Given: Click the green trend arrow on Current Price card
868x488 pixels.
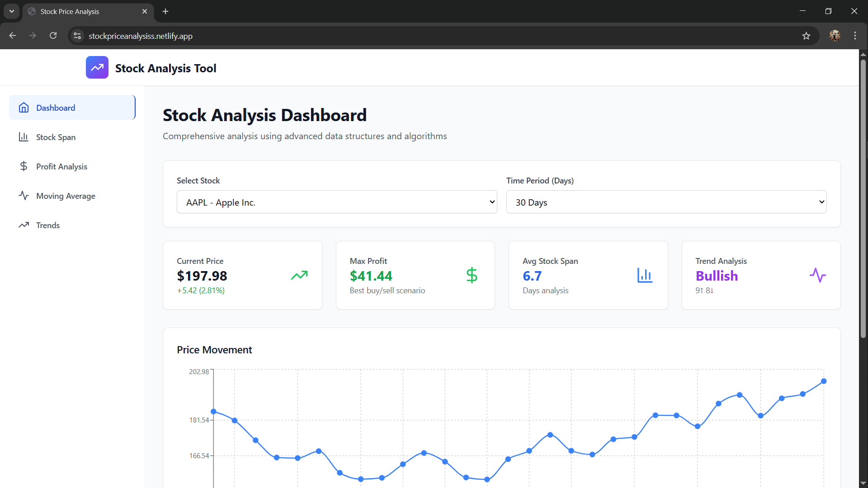Looking at the screenshot, I should [x=299, y=275].
